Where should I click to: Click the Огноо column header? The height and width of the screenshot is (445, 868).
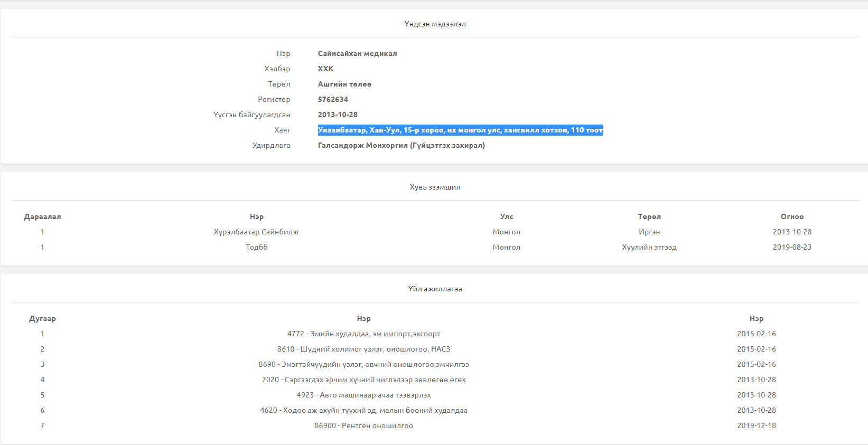pos(792,216)
